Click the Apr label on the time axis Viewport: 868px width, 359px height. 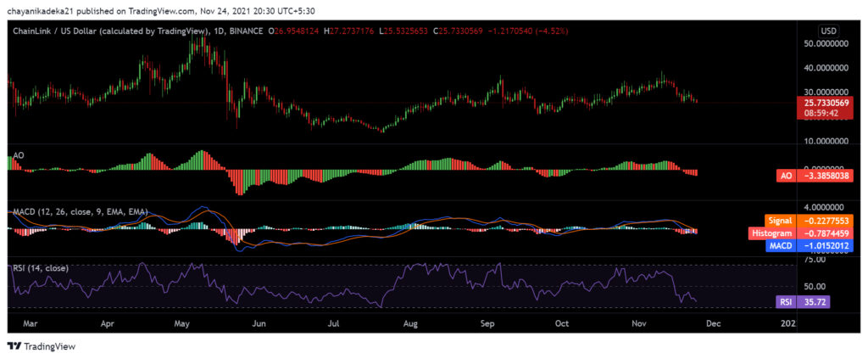click(108, 323)
